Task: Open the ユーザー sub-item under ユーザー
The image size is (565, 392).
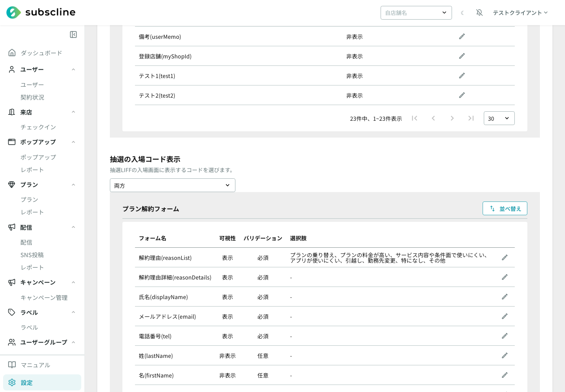Action: point(32,85)
